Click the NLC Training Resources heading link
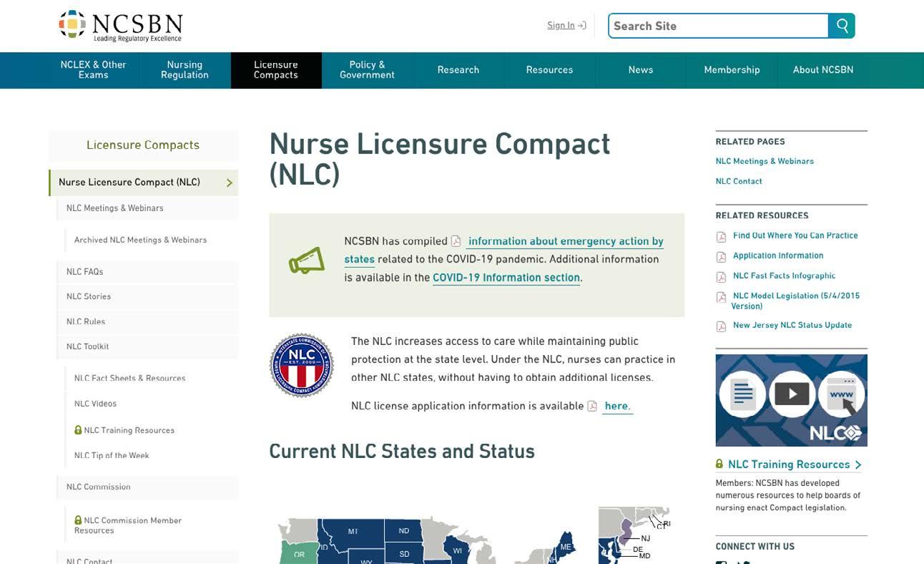The image size is (924, 564). (789, 465)
